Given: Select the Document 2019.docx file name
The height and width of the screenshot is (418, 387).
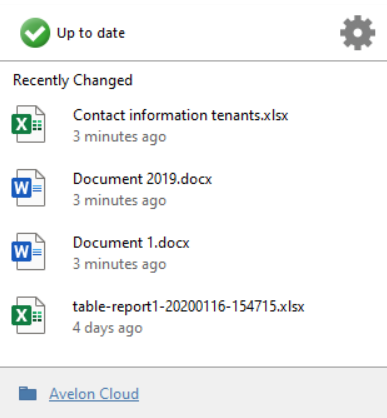Looking at the screenshot, I should [x=142, y=179].
